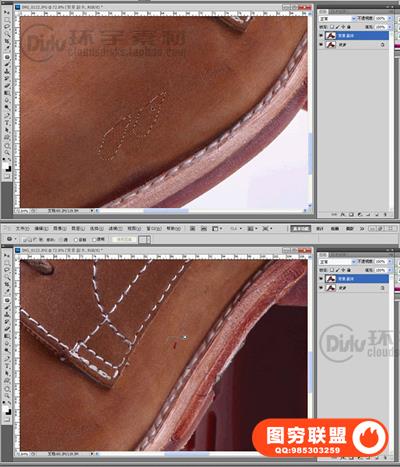Screen dimensions: 400x467
Task: Click the foreground color swatch in the lower toolbox
Action: (x=6, y=408)
